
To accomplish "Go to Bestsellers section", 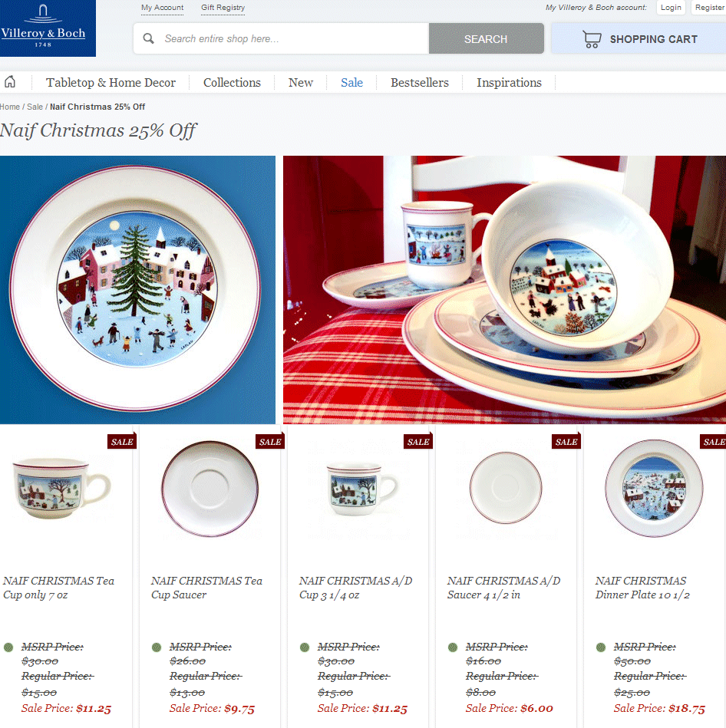I will [420, 83].
